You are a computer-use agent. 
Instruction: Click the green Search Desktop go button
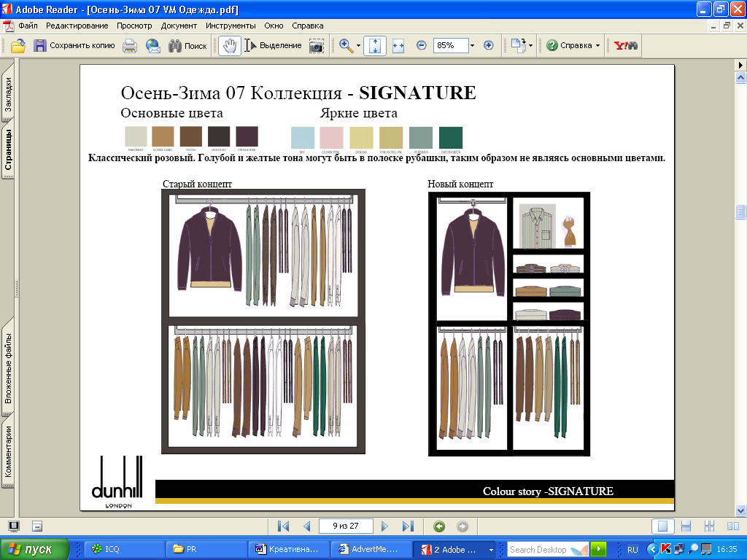(598, 549)
